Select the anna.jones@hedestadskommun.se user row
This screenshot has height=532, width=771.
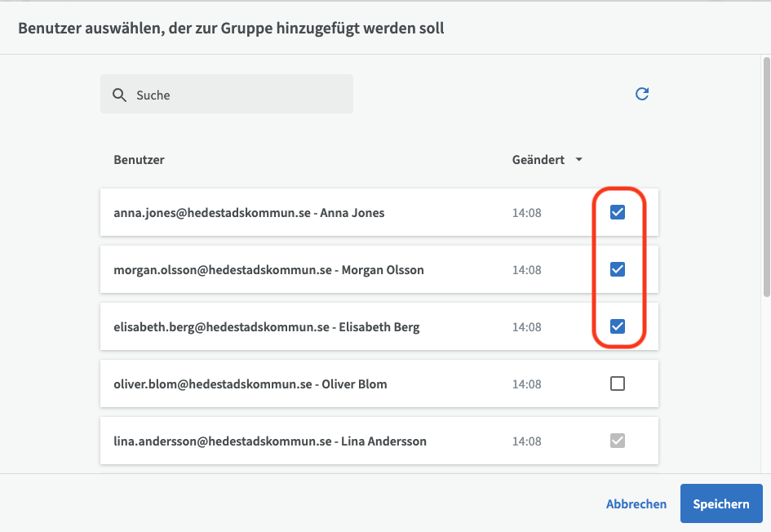tap(249, 213)
